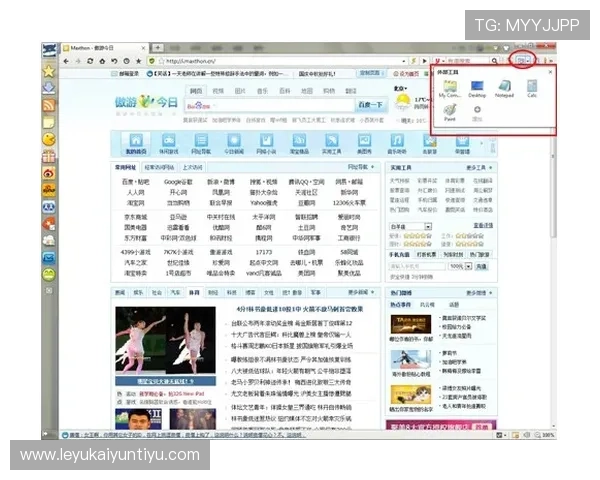
Task: Click the 充值 recharge button
Action: [x=481, y=266]
